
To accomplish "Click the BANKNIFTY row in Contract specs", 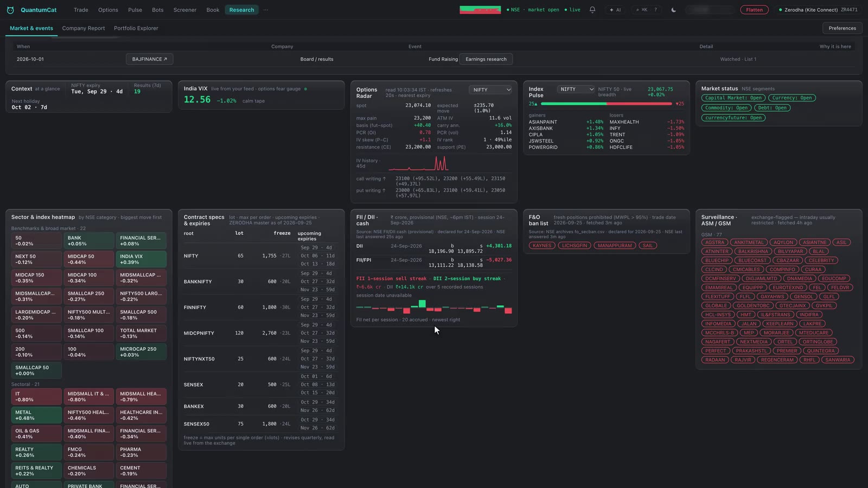I will click(x=260, y=281).
